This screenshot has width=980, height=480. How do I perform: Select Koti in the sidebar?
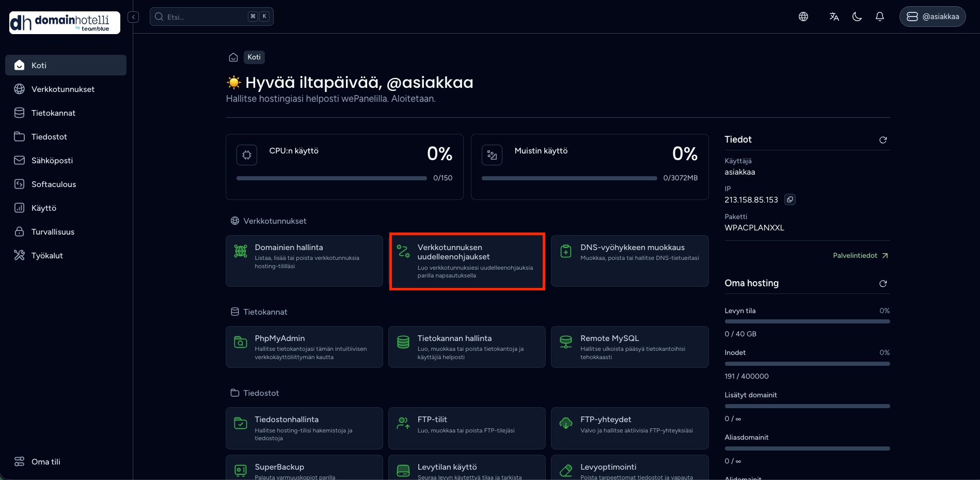coord(66,65)
